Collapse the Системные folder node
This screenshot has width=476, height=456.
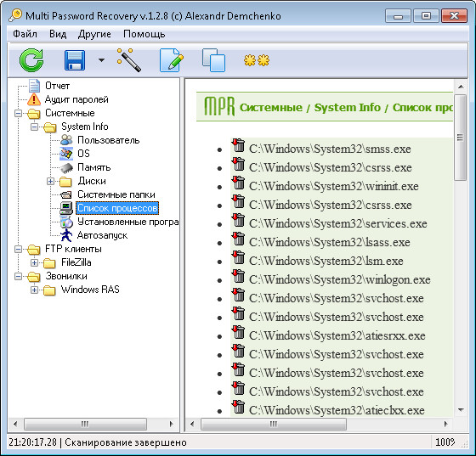pos(18,114)
